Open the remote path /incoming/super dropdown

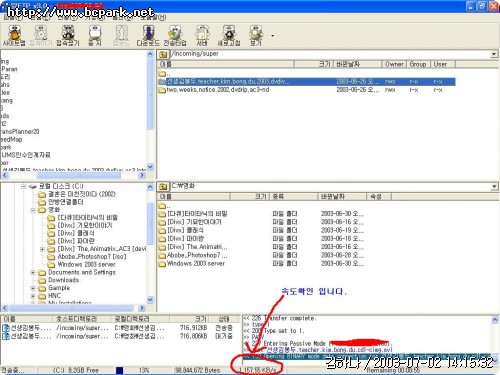494,54
